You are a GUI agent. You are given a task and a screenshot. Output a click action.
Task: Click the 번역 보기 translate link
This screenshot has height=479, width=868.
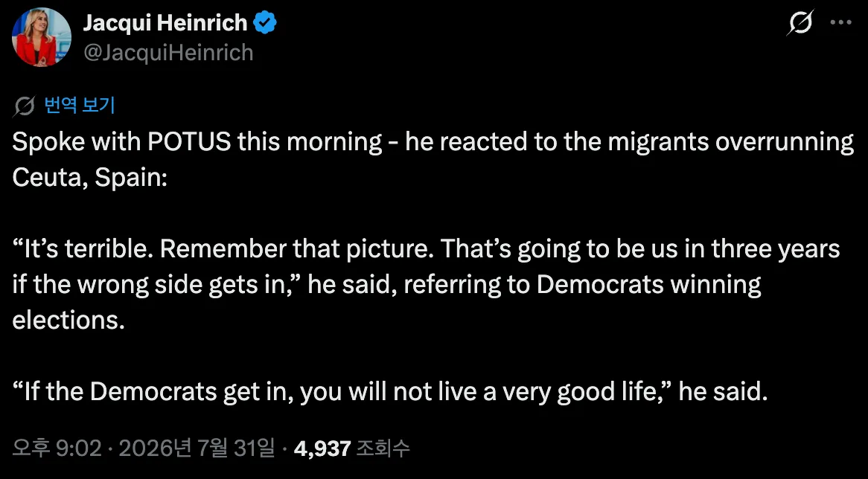pyautogui.click(x=79, y=105)
